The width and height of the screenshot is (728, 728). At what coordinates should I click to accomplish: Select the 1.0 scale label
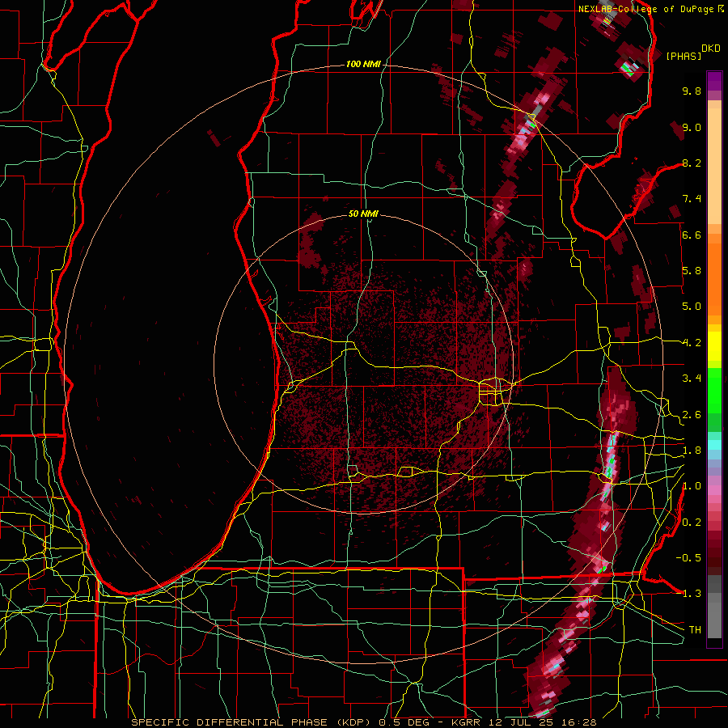click(692, 486)
